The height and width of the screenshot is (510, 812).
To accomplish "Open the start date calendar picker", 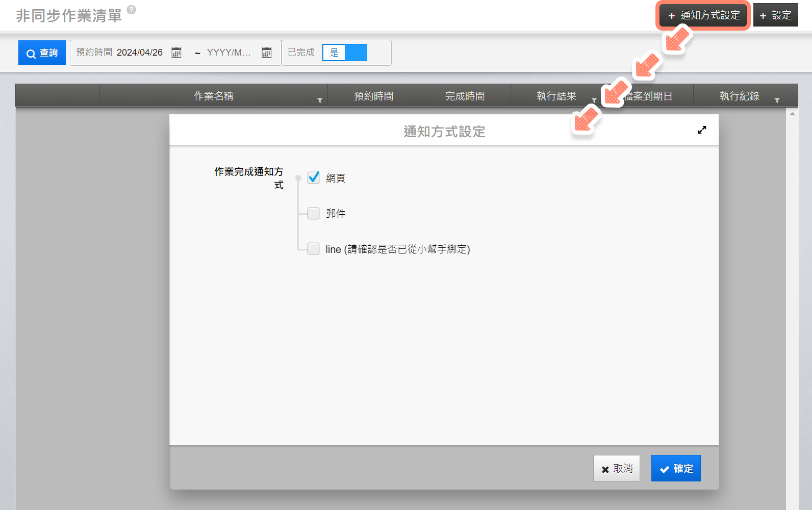I will 176,53.
